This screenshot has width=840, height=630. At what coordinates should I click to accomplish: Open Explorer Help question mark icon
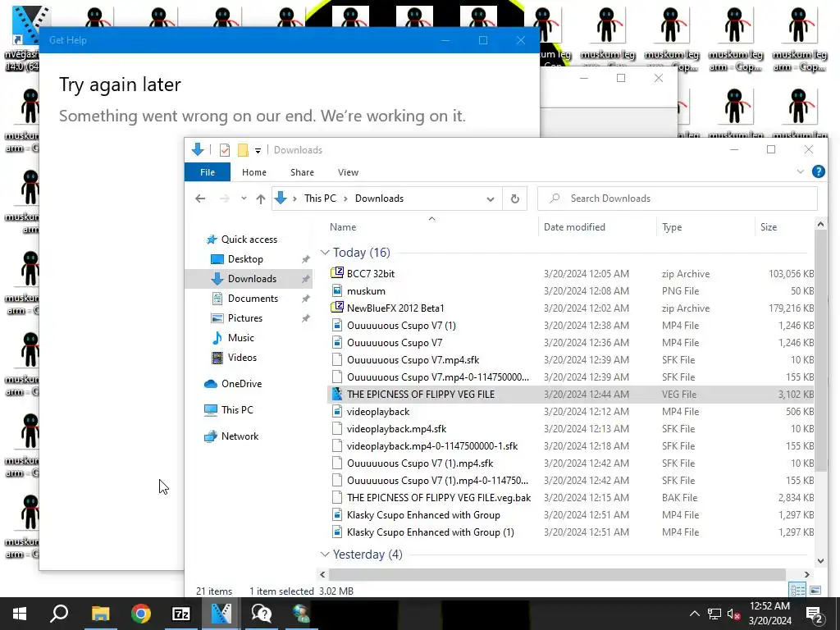(x=818, y=171)
